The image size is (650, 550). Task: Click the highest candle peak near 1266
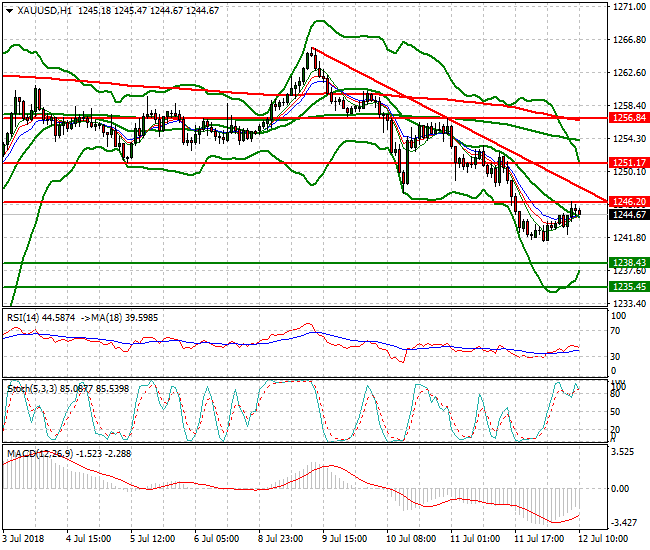click(x=312, y=50)
